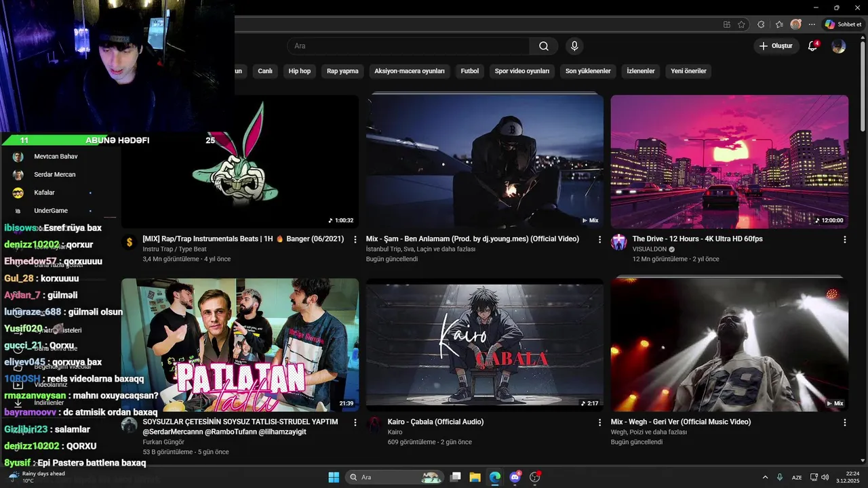
Task: Click Kairo channel avatar icon
Action: 374,424
